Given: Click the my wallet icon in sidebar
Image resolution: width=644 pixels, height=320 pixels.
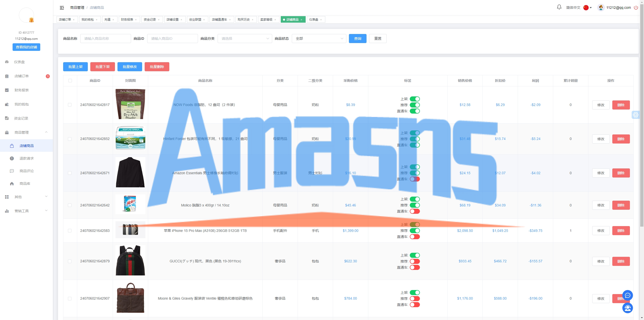Looking at the screenshot, I should click(7, 104).
